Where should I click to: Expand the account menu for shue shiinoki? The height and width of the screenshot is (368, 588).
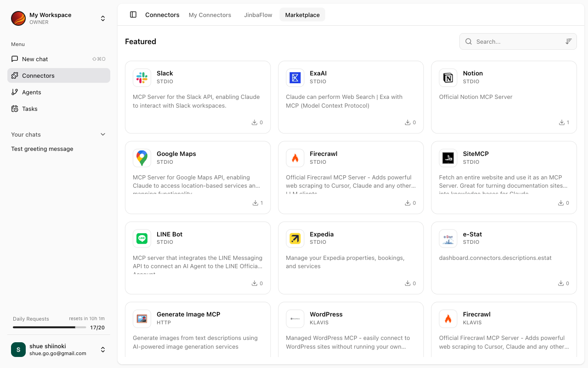(x=103, y=350)
